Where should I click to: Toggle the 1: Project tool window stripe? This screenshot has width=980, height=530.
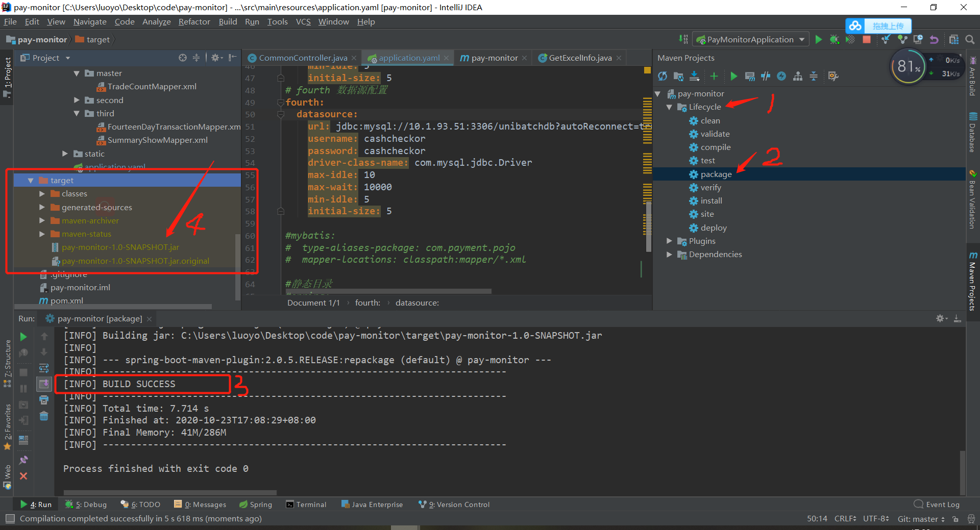point(7,77)
